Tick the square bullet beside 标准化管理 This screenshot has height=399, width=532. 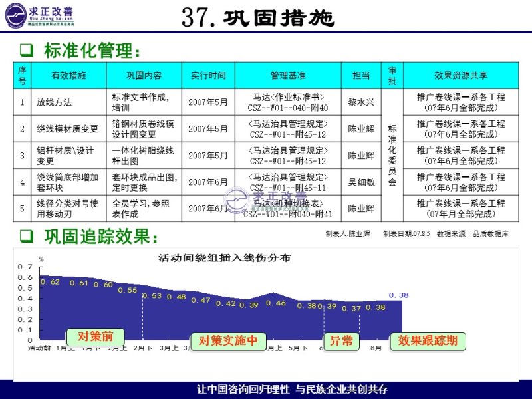click(26, 50)
